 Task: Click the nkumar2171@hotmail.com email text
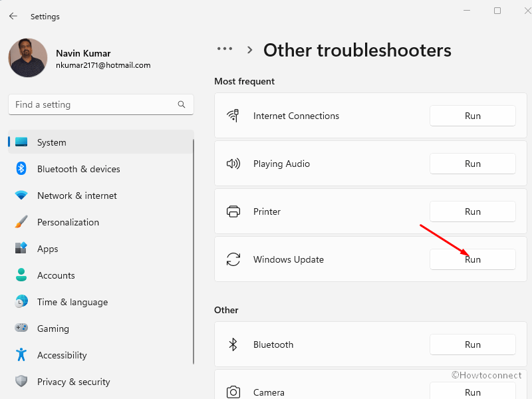[103, 65]
